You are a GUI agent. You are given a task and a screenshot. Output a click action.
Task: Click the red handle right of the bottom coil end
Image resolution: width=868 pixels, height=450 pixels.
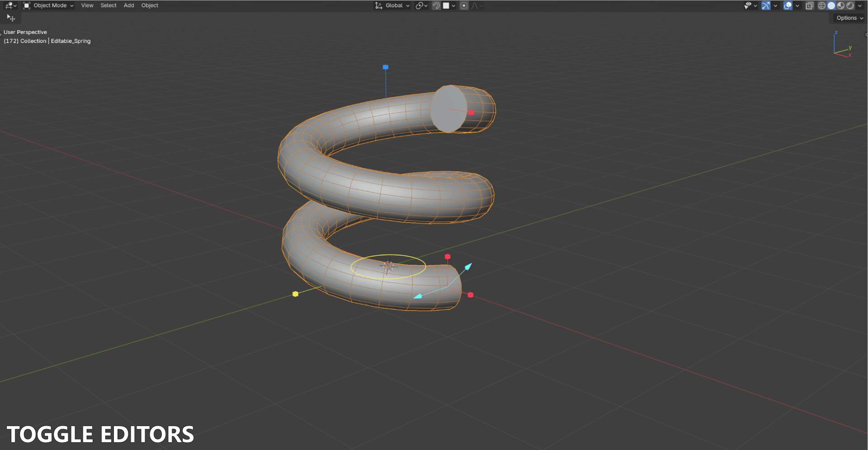coord(471,295)
